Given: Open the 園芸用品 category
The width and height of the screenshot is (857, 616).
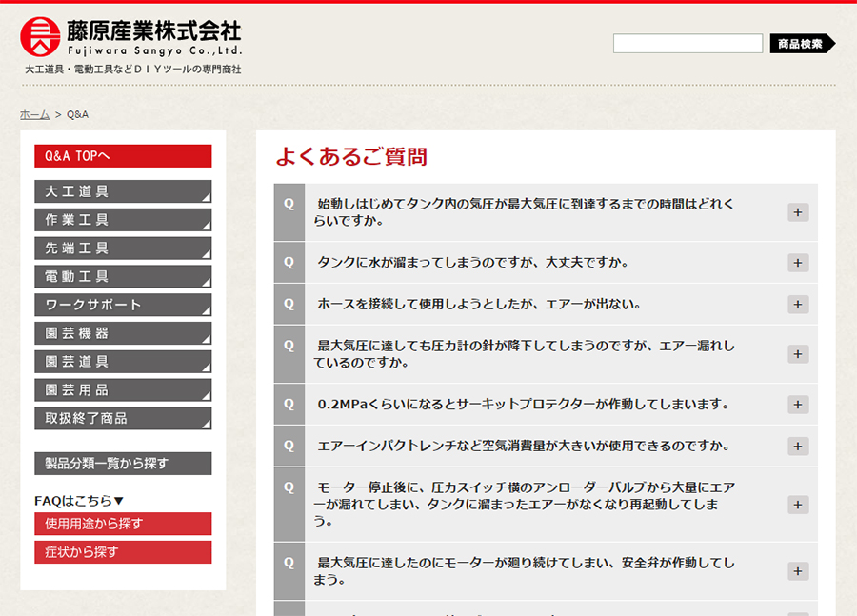Looking at the screenshot, I should click(123, 390).
